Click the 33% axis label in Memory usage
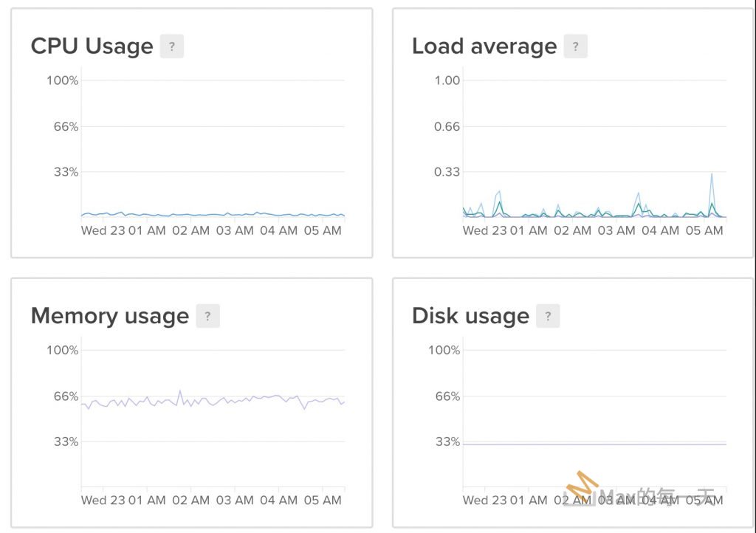Viewport: 756px width, 533px height. pyautogui.click(x=64, y=442)
